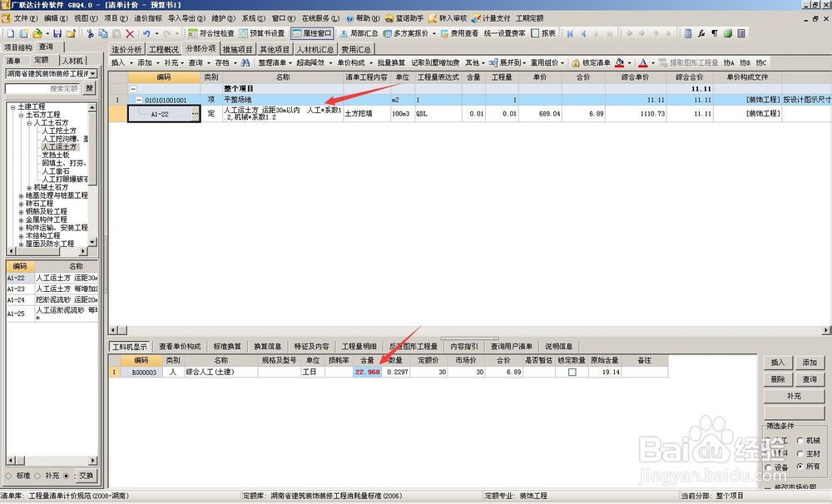Switch to the 措施项目 tab

pos(237,49)
